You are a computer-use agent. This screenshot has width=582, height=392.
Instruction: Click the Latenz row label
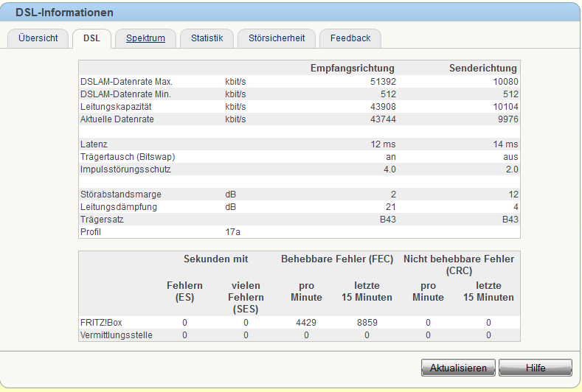tap(94, 144)
